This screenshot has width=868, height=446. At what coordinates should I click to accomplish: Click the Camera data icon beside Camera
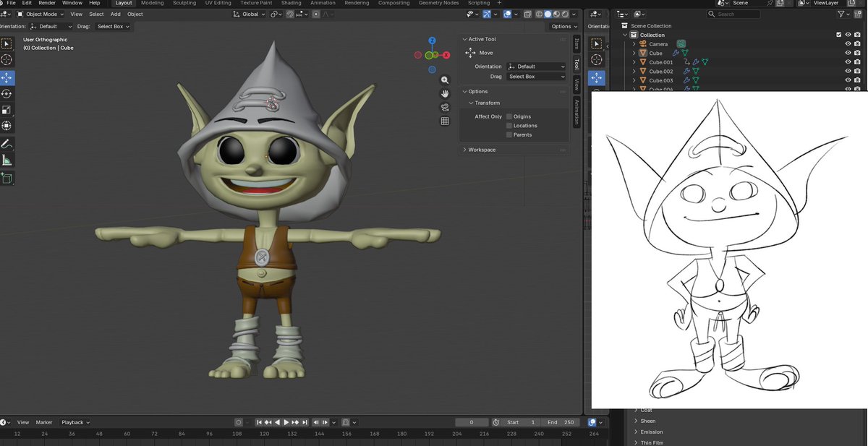coord(681,44)
